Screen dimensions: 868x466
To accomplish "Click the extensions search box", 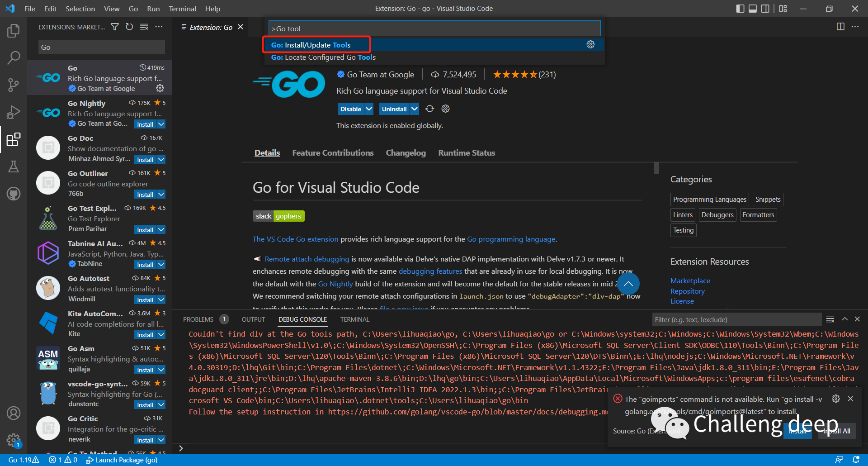I will click(x=101, y=47).
